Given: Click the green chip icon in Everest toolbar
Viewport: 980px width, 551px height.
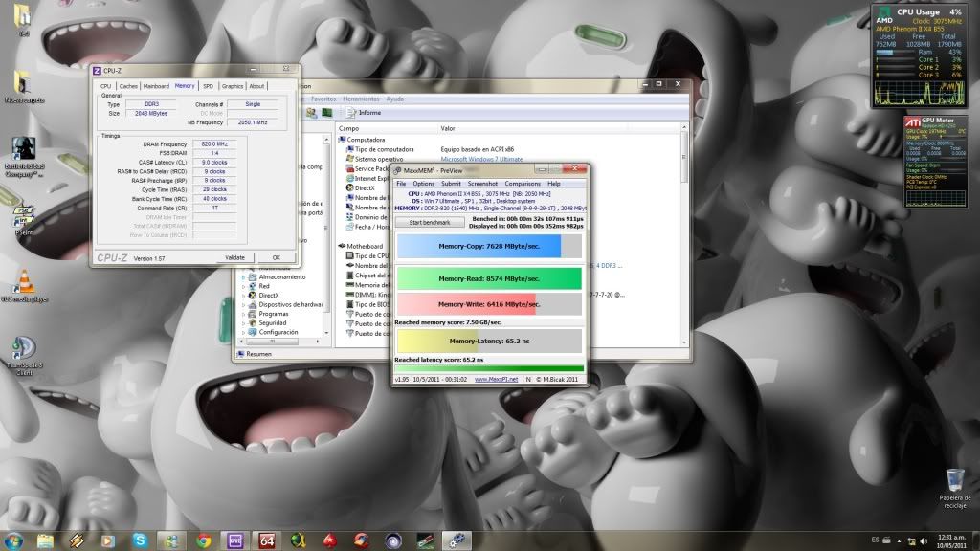Looking at the screenshot, I should 326,113.
